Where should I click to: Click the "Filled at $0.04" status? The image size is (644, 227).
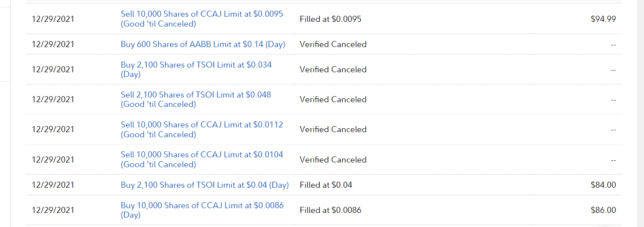326,185
